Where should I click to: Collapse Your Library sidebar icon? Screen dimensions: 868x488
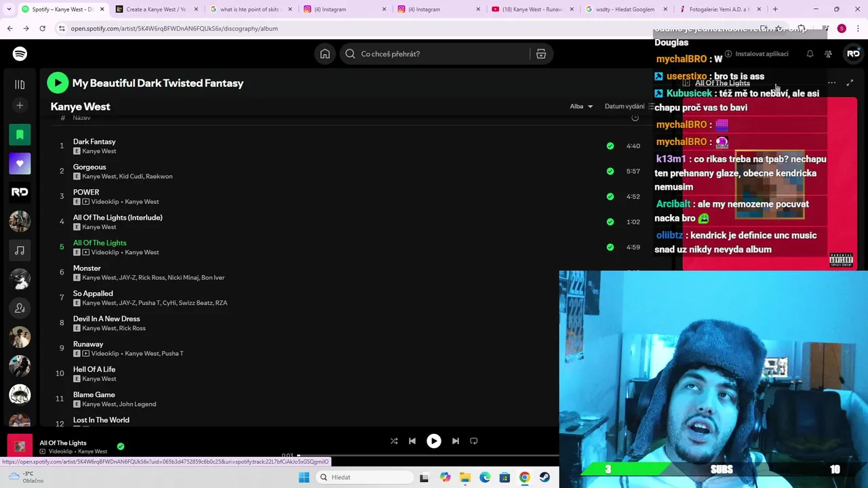tap(20, 84)
